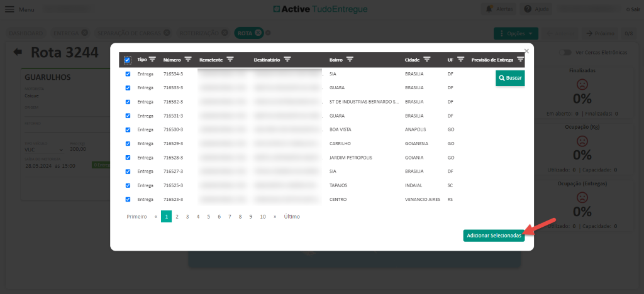Expand the Opções dropdown

point(516,33)
